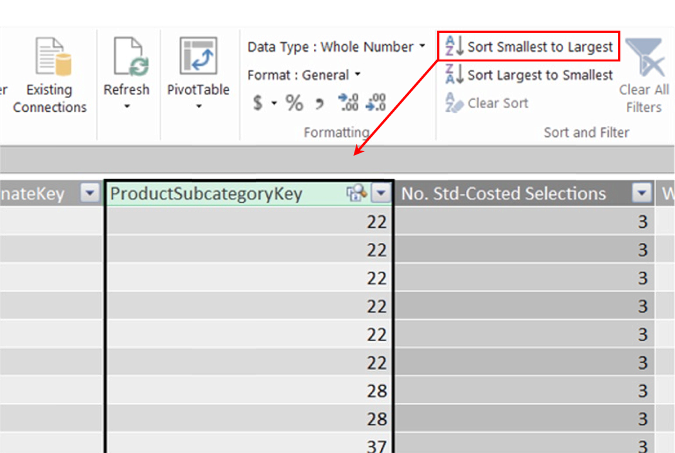Insert a PivotTable from the ribbon
675x453 pixels.
tap(198, 58)
